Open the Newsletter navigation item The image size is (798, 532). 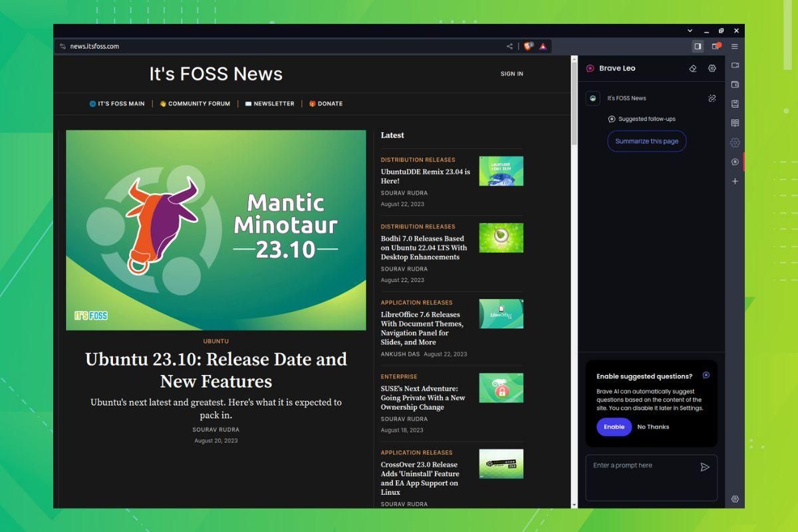(270, 104)
